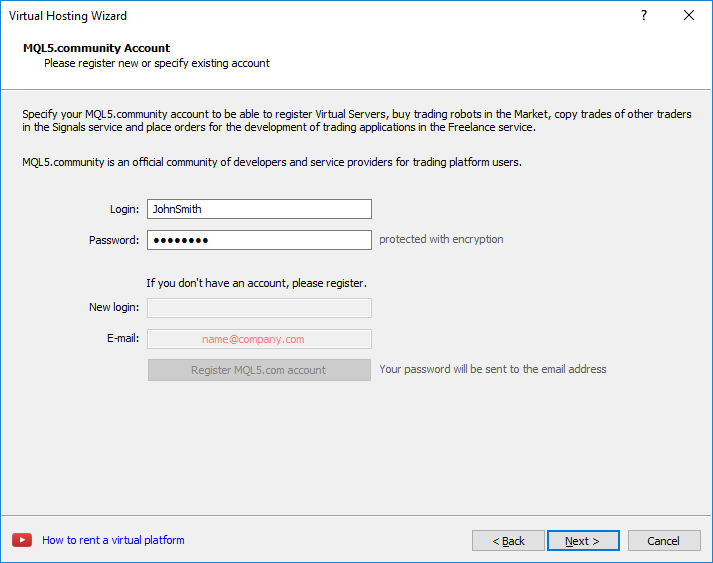Click the 'MQL5.community Account' heading
Image resolution: width=713 pixels, height=563 pixels.
point(96,48)
